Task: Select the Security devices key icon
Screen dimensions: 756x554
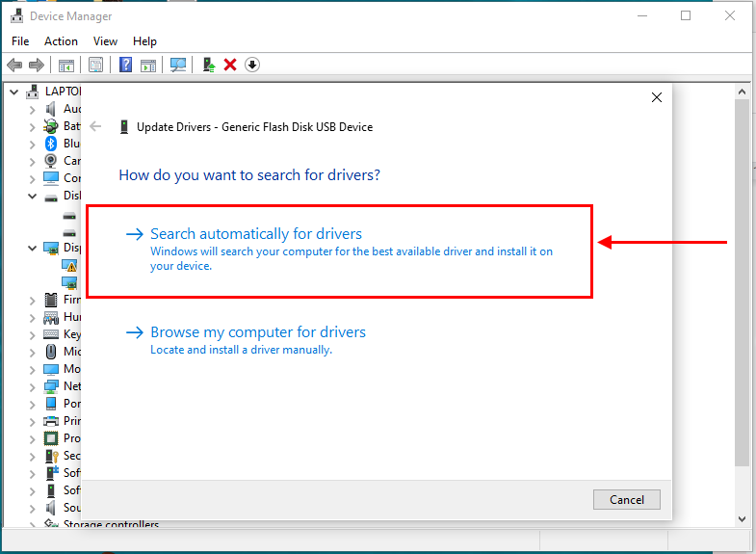Action: [52, 456]
